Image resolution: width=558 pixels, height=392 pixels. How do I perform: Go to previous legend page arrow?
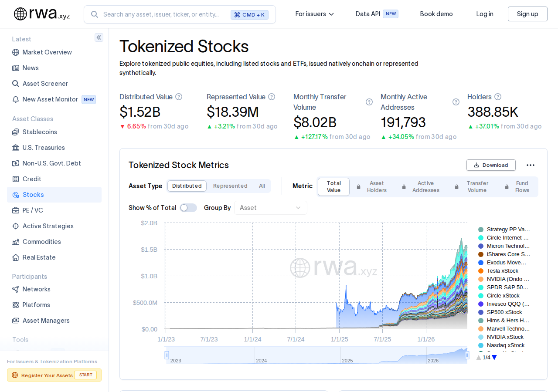pyautogui.click(x=479, y=358)
